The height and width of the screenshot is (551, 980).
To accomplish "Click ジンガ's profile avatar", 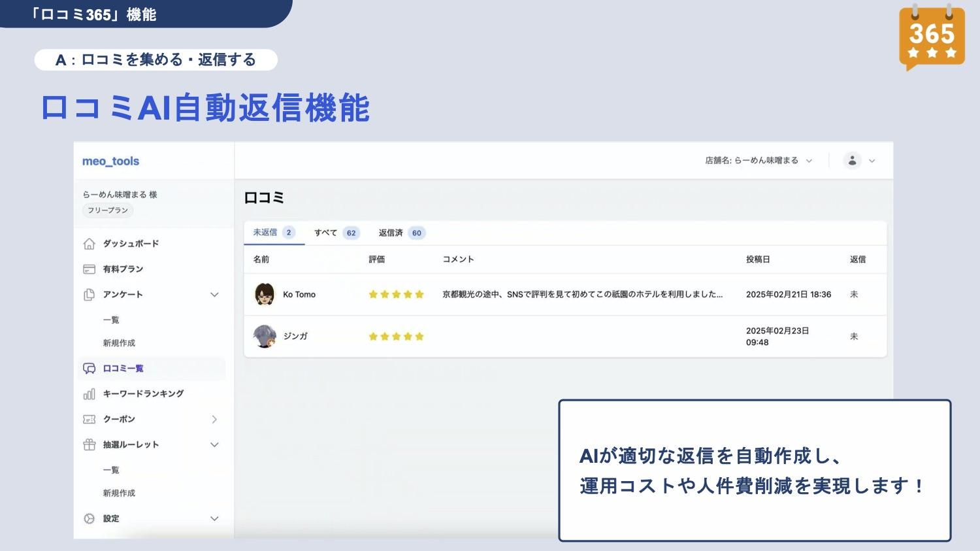I will (x=265, y=337).
